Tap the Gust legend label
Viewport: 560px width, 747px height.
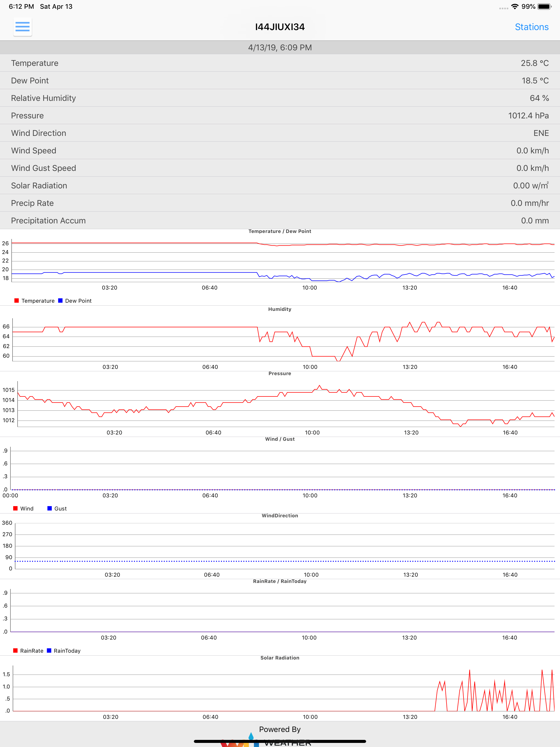[60, 509]
